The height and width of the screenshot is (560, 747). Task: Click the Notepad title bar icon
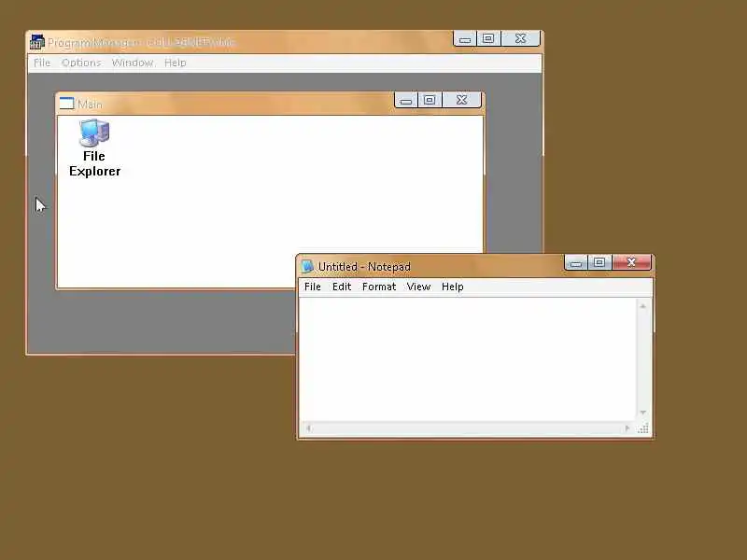tap(308, 267)
